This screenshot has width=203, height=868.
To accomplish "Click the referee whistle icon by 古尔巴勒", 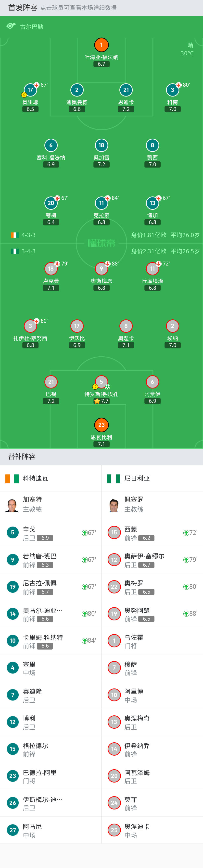I will point(11,26).
